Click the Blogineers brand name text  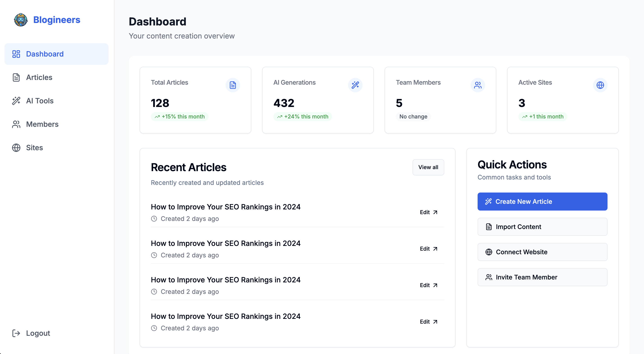(x=57, y=20)
